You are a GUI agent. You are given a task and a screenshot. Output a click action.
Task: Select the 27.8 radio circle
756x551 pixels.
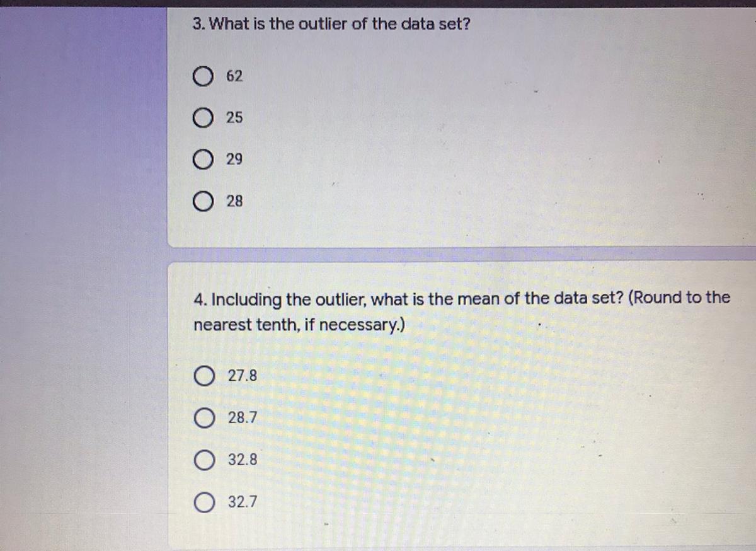(204, 376)
